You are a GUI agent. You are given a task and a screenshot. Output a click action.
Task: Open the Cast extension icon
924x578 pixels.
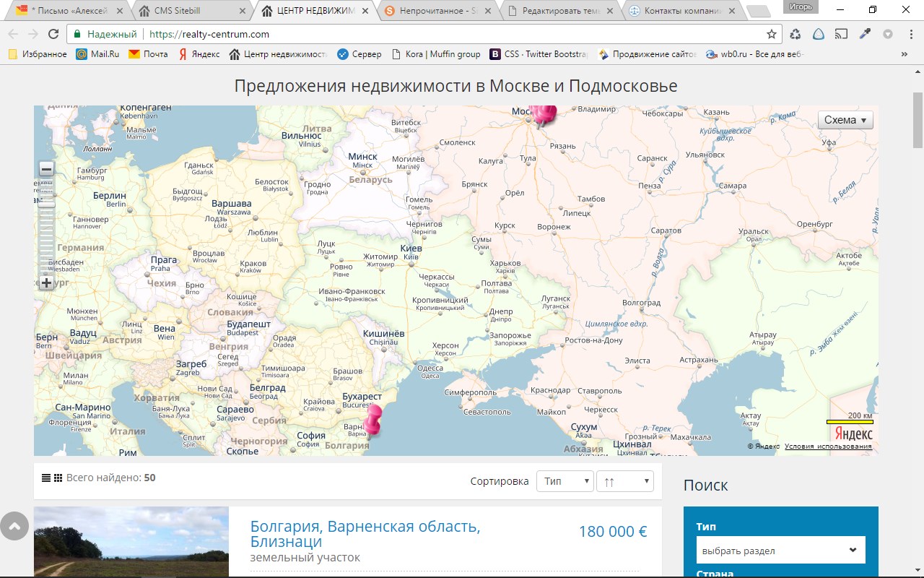pyautogui.click(x=841, y=34)
